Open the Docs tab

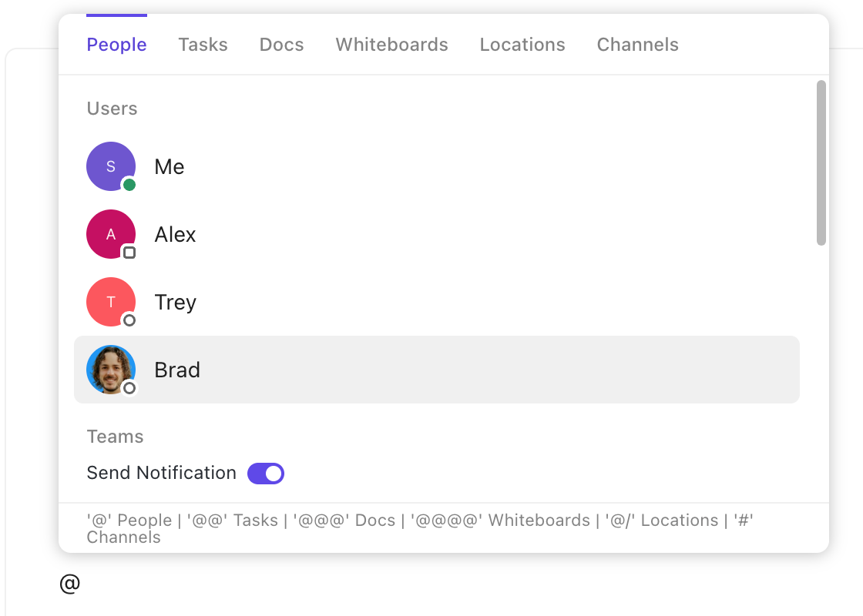pos(281,45)
